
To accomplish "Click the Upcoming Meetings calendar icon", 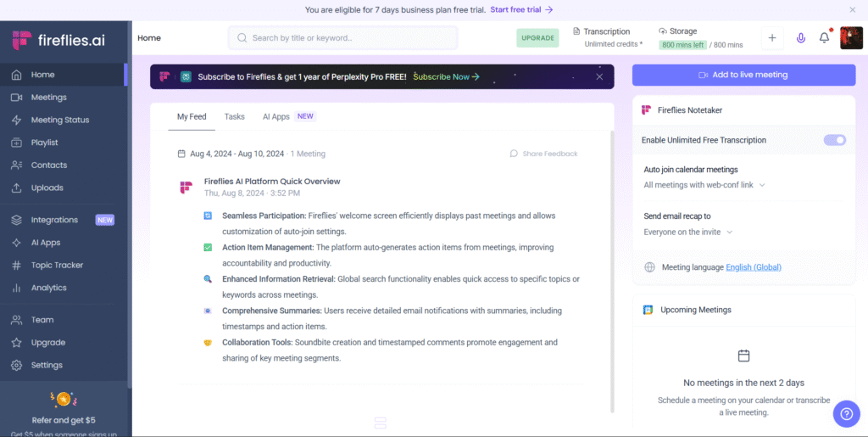I will (x=648, y=311).
